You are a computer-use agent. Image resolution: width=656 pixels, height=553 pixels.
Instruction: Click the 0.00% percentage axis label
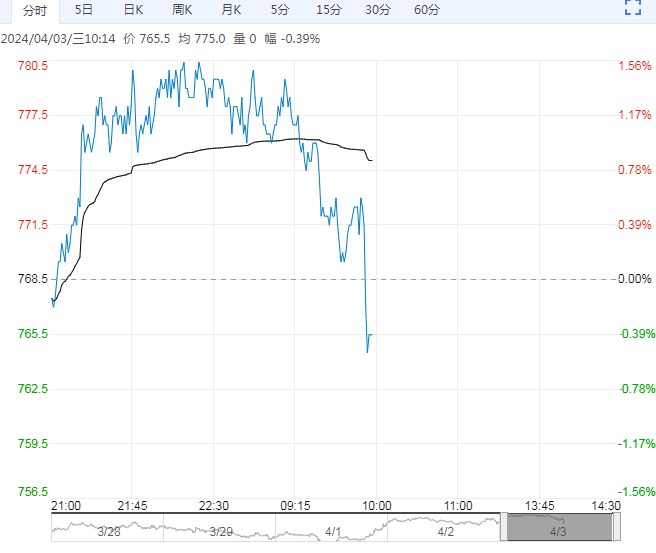[635, 279]
